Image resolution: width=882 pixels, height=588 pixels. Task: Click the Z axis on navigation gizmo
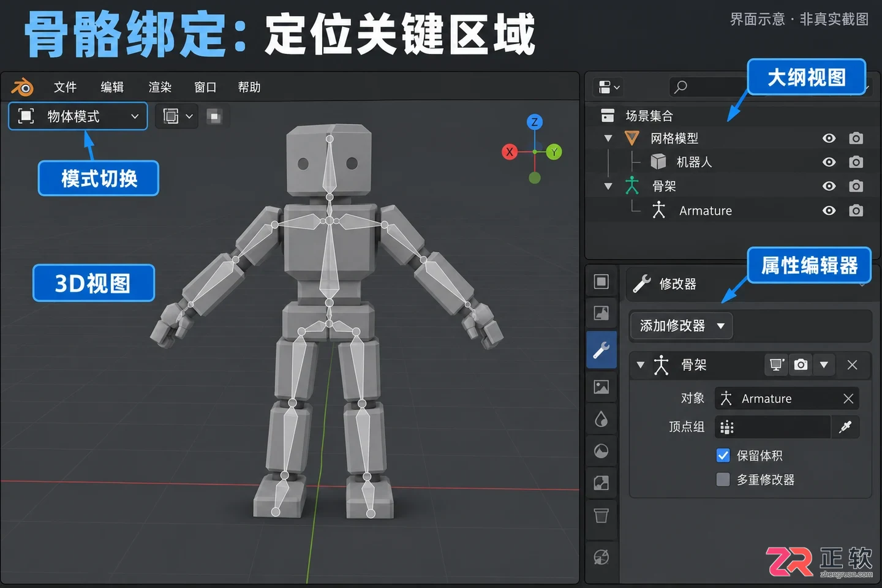coord(535,122)
